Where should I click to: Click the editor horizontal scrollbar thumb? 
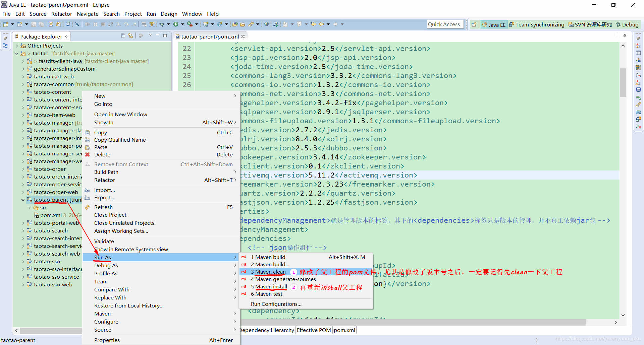pyautogui.click(x=413, y=322)
